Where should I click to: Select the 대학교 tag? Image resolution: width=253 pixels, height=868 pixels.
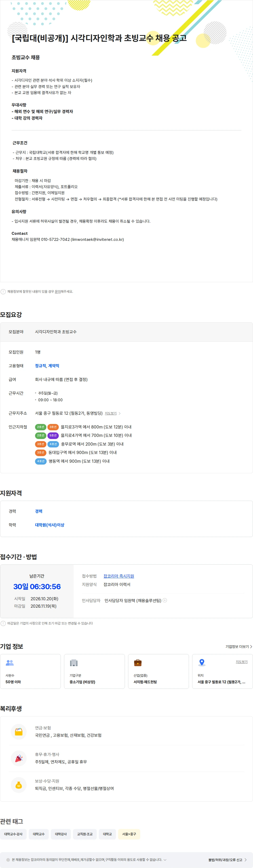coord(108,834)
